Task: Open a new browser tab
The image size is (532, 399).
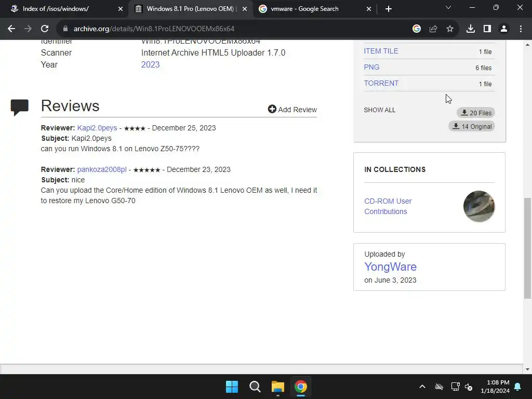Action: [389, 9]
